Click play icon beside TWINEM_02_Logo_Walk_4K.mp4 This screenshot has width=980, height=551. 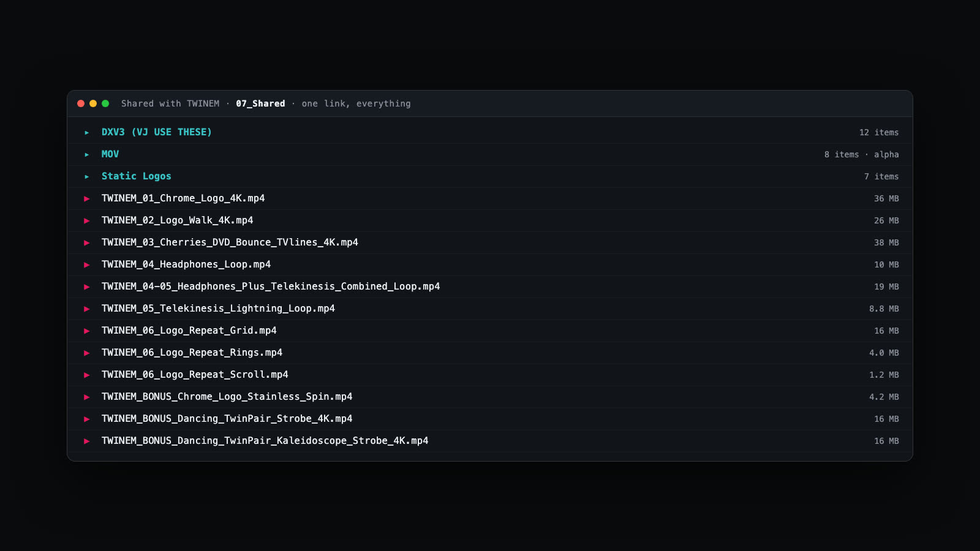87,220
